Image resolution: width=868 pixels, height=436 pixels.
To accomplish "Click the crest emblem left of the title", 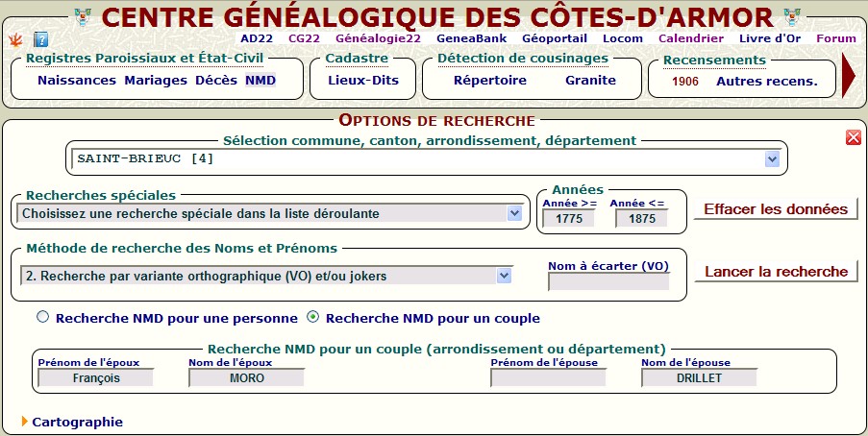I will point(83,16).
